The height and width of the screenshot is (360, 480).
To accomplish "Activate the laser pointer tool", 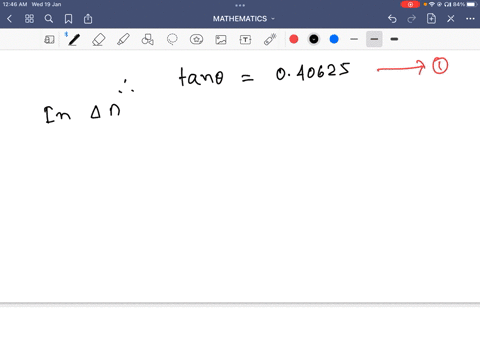I will point(270,40).
